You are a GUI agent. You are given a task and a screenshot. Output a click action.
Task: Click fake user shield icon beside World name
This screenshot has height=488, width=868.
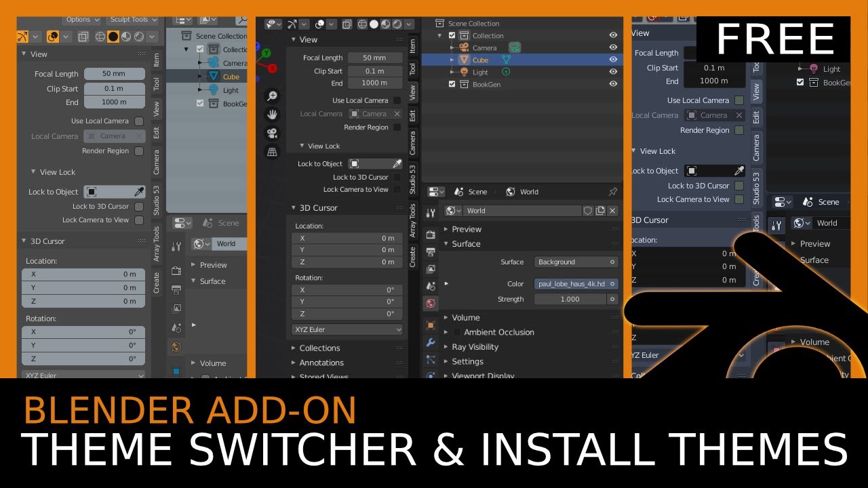[x=588, y=211]
